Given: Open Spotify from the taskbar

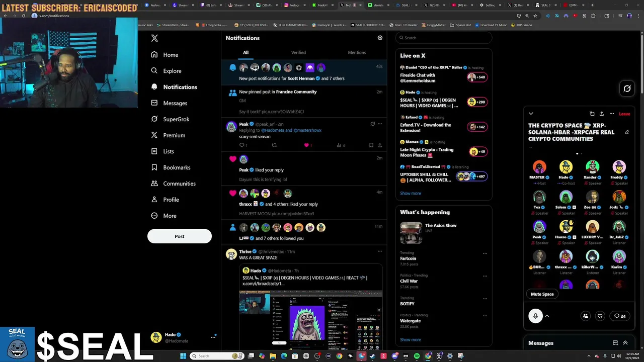Looking at the screenshot, I should 417,356.
